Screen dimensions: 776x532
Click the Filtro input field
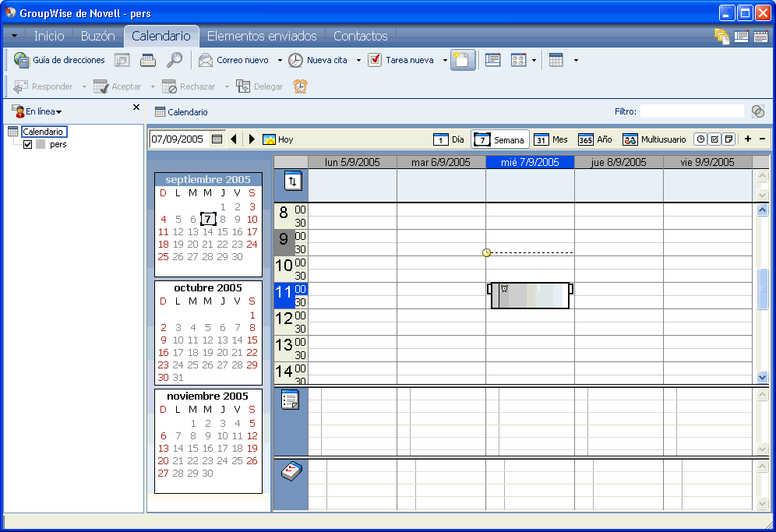point(692,111)
